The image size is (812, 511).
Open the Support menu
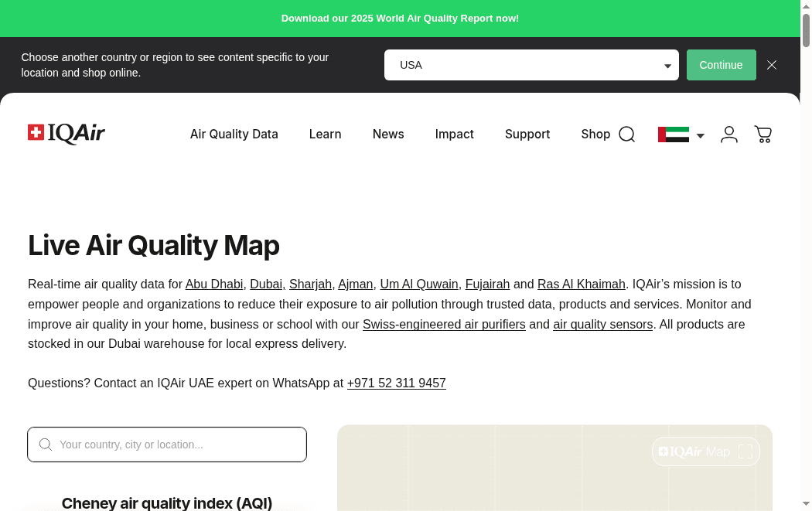(x=527, y=134)
